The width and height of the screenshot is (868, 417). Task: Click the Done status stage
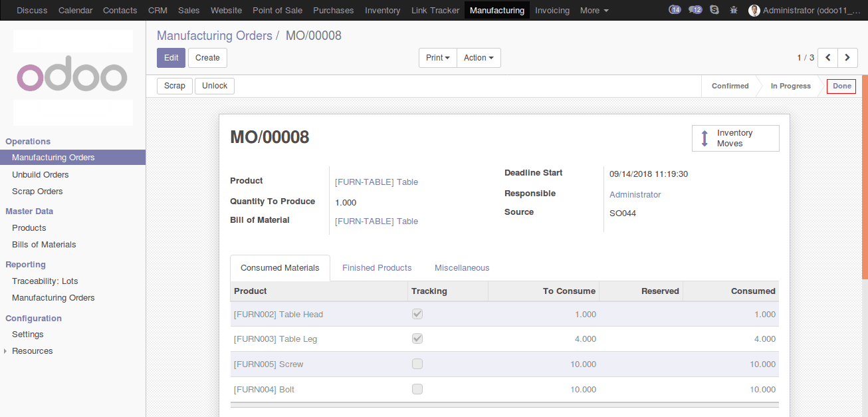841,86
